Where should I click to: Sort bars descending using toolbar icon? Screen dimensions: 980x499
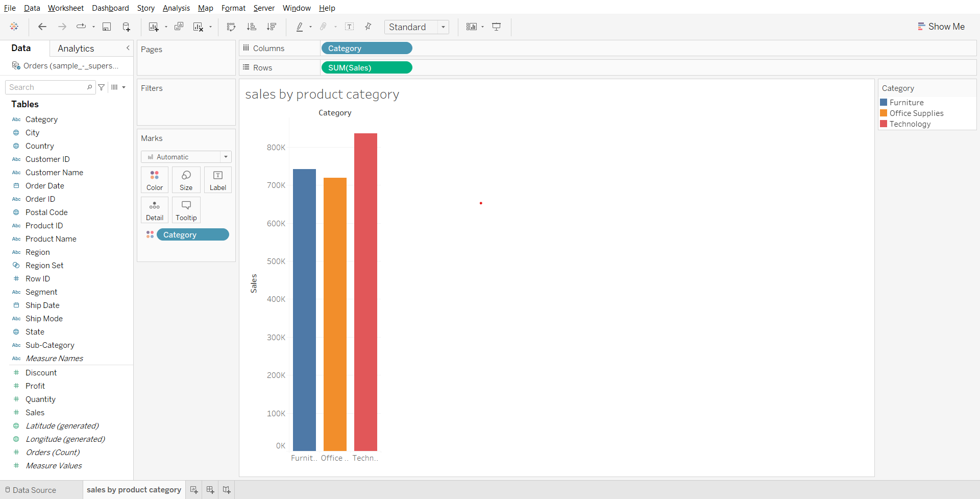tap(272, 27)
